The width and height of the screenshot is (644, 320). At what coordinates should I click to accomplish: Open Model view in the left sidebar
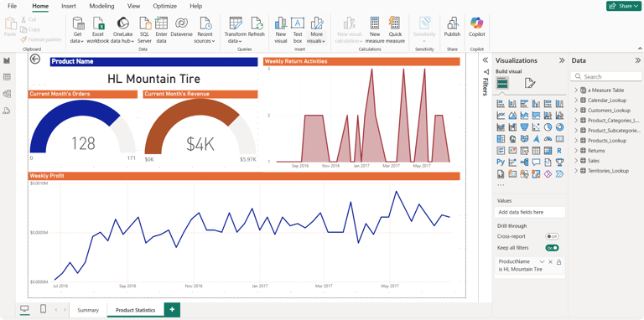pyautogui.click(x=7, y=94)
